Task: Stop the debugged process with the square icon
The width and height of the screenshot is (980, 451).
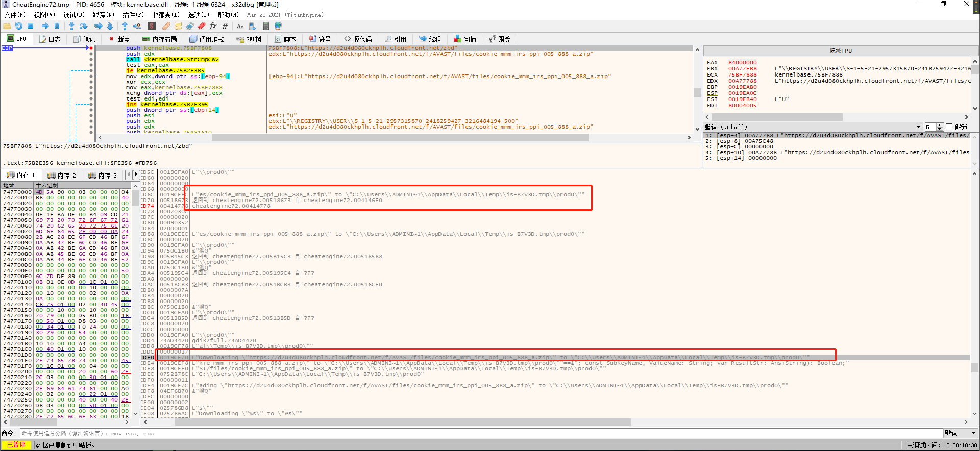Action: click(x=30, y=26)
